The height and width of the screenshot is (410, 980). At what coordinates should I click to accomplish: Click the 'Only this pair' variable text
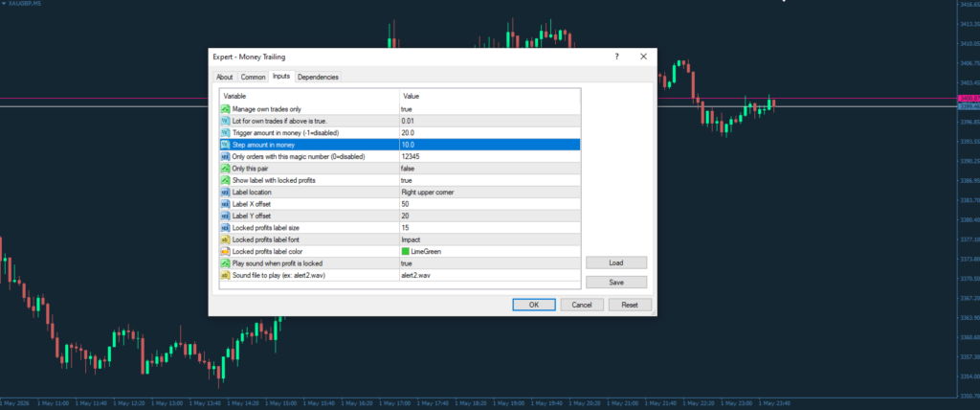tap(251, 169)
